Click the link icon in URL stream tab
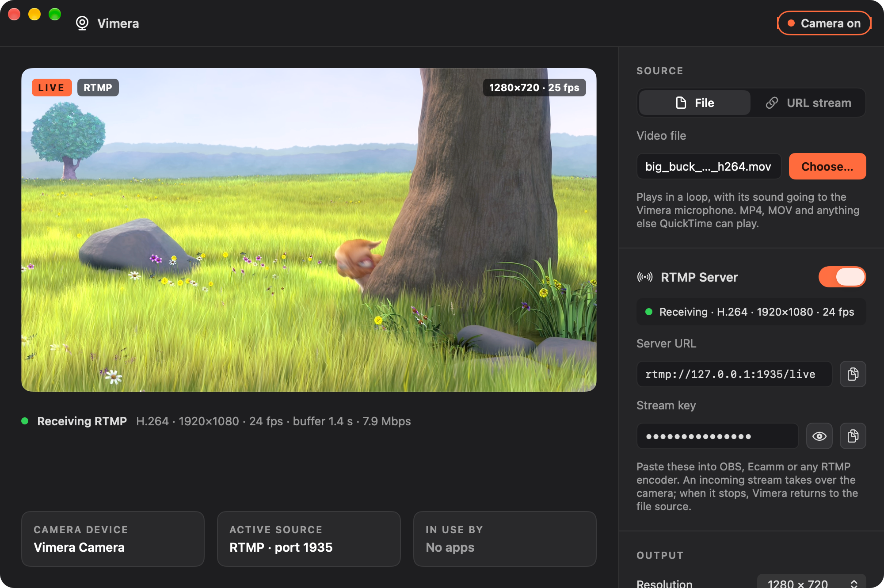884x588 pixels. (772, 103)
